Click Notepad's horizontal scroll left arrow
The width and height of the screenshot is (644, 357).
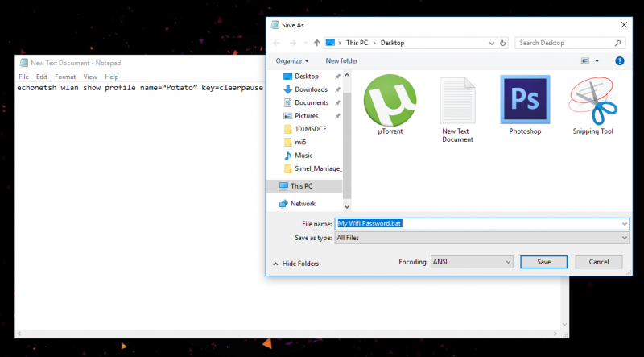tap(19, 334)
